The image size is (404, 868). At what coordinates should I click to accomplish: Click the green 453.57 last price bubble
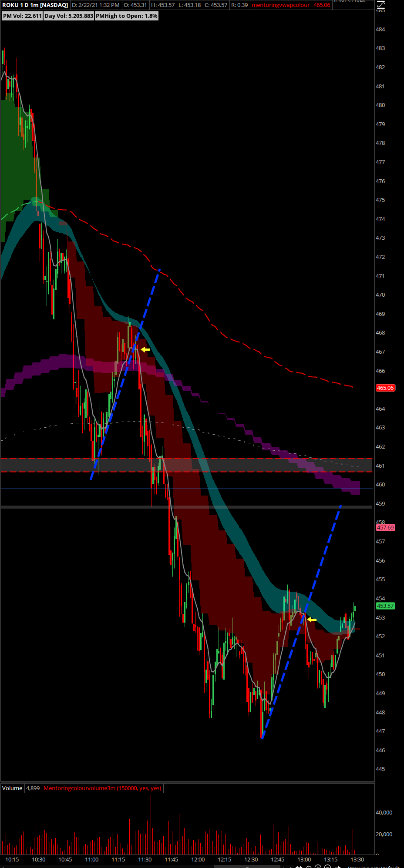pos(385,606)
